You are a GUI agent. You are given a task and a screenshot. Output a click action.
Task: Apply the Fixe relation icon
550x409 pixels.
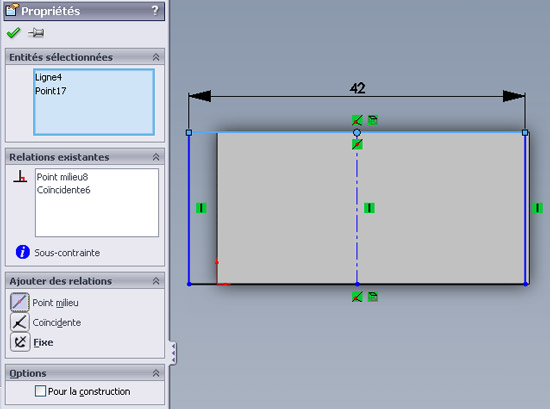pos(20,342)
